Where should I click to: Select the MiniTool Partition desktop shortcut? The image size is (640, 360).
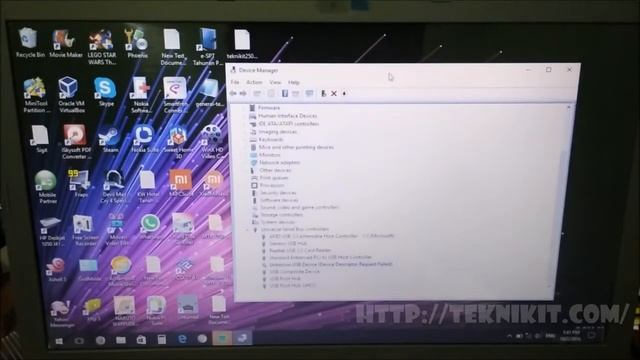[x=36, y=95]
